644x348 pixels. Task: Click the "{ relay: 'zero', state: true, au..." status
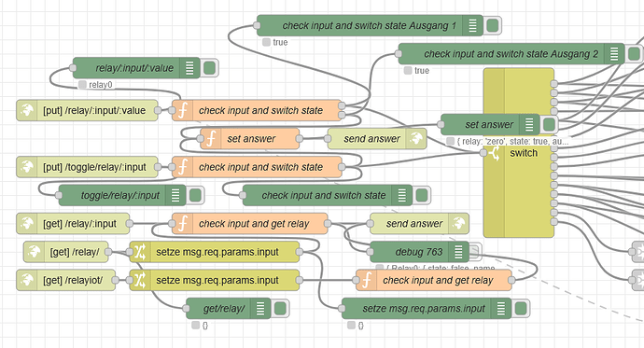pos(512,141)
